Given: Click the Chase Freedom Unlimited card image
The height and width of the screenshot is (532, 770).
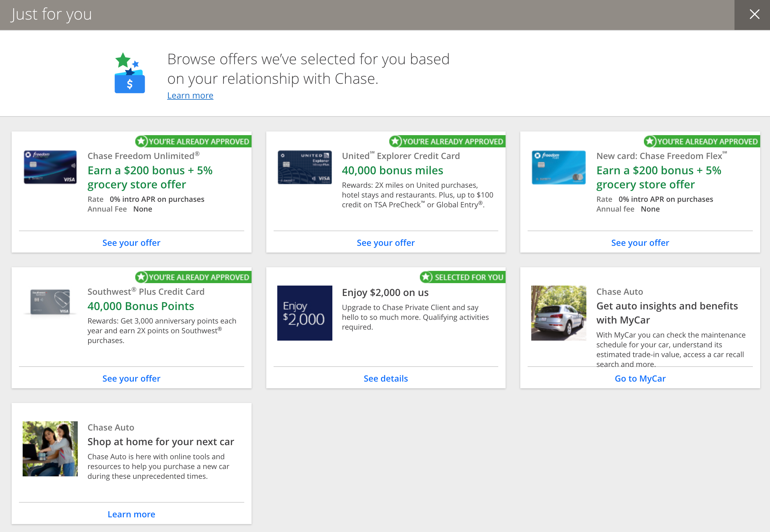Looking at the screenshot, I should (50, 167).
